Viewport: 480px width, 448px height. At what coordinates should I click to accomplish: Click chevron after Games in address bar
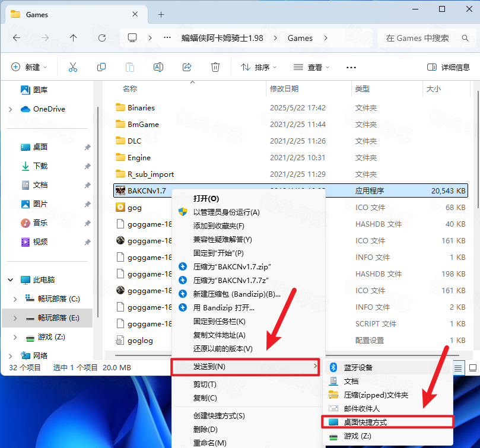pos(326,37)
